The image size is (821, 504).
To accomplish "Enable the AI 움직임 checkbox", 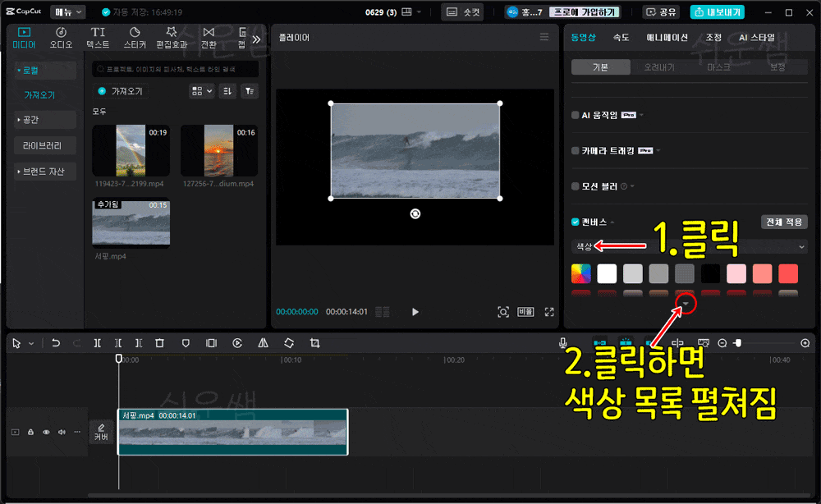I will click(x=576, y=115).
